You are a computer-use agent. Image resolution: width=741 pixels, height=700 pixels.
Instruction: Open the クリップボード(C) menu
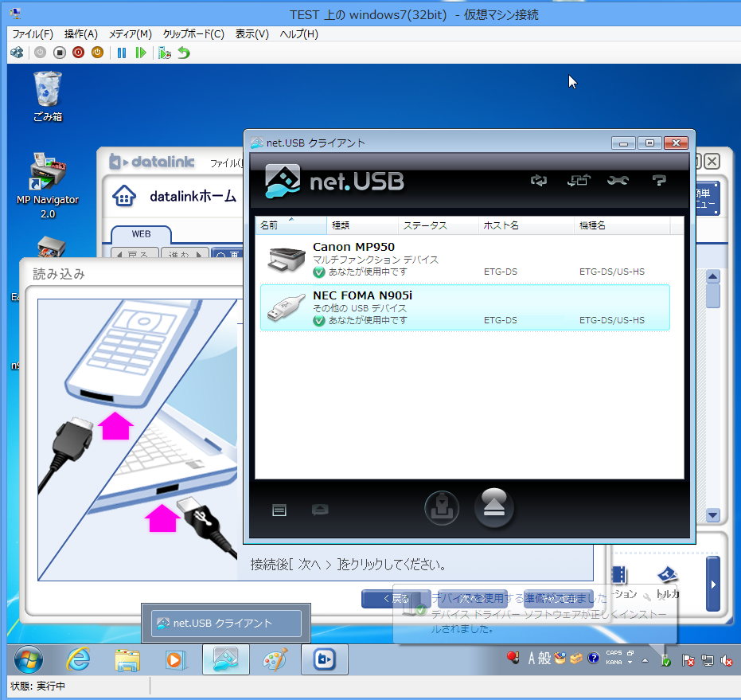tap(193, 34)
